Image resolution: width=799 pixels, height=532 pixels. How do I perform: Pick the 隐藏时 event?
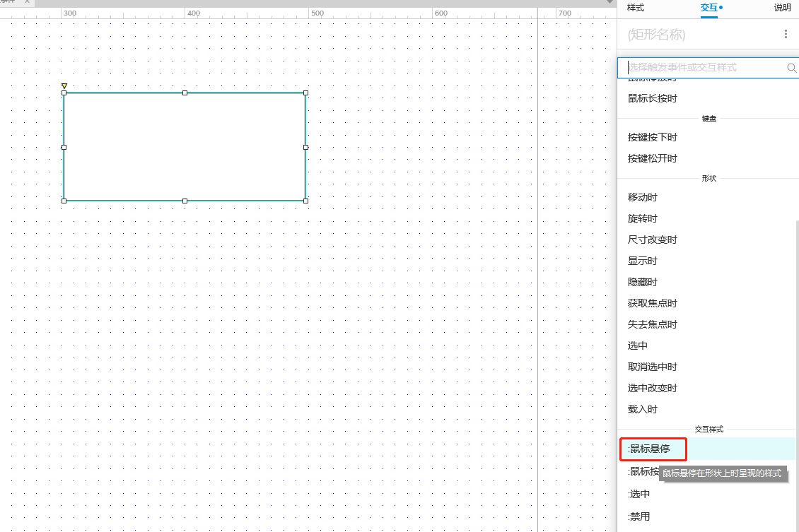tap(643, 282)
